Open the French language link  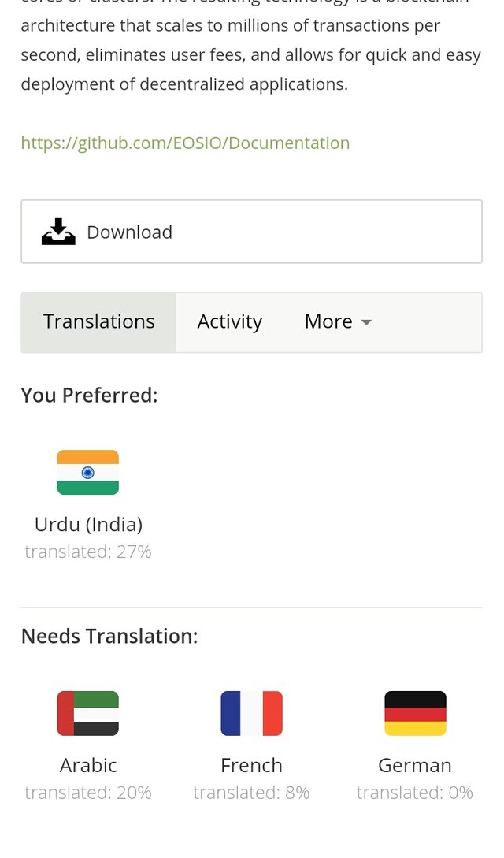[x=251, y=765]
